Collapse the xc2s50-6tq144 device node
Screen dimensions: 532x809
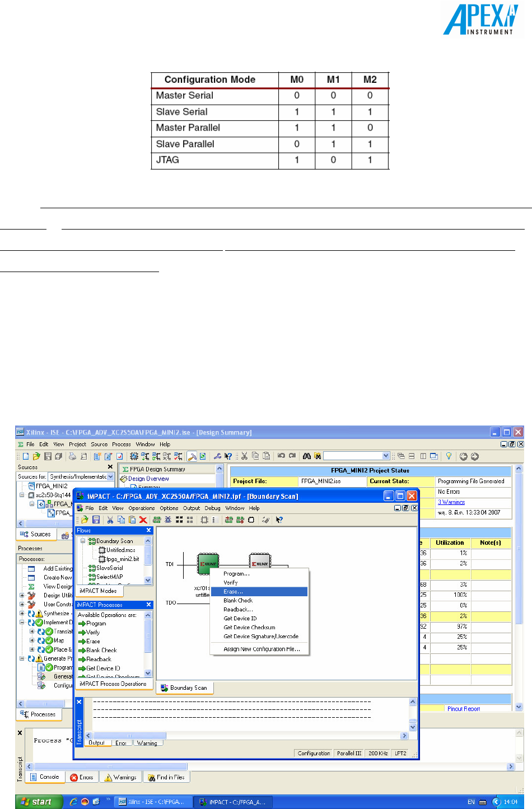(22, 495)
